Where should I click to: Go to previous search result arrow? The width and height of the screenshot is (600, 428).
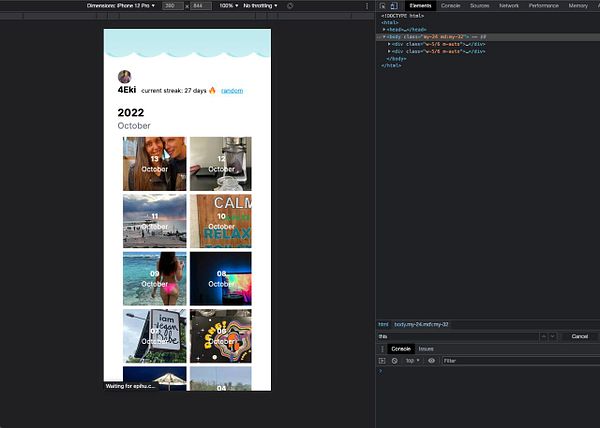[543, 337]
